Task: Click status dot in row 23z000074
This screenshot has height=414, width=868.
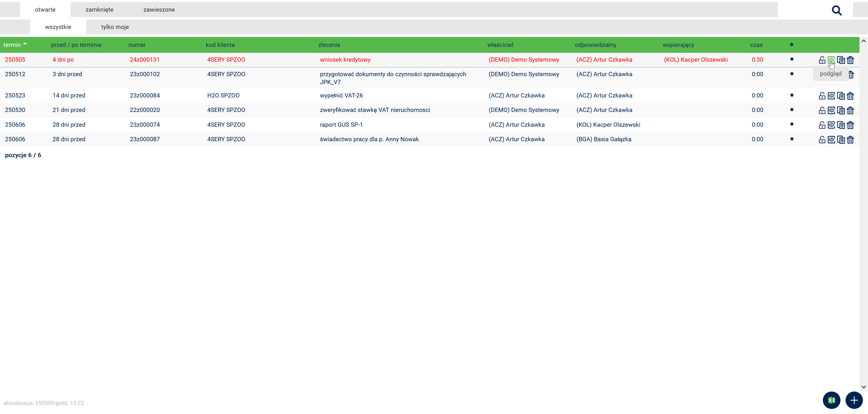Action: (x=792, y=124)
